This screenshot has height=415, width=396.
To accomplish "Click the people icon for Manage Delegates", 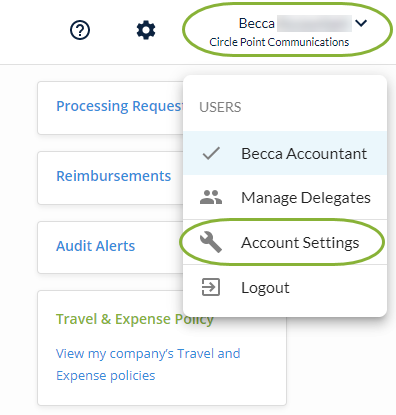I will click(x=211, y=197).
